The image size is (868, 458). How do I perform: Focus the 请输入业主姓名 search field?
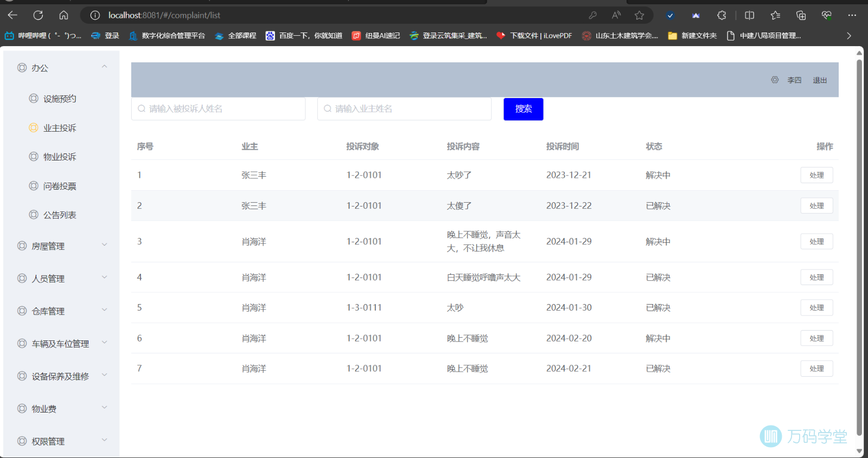click(404, 109)
